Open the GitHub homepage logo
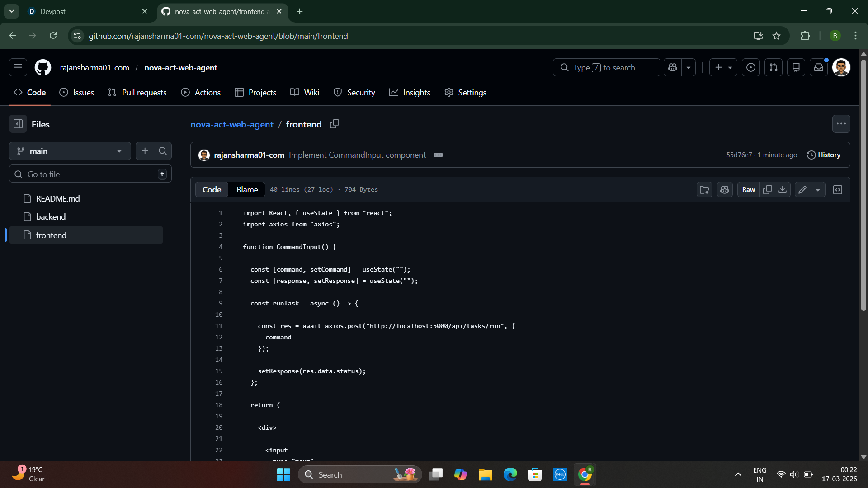Viewport: 868px width, 488px height. (43, 67)
